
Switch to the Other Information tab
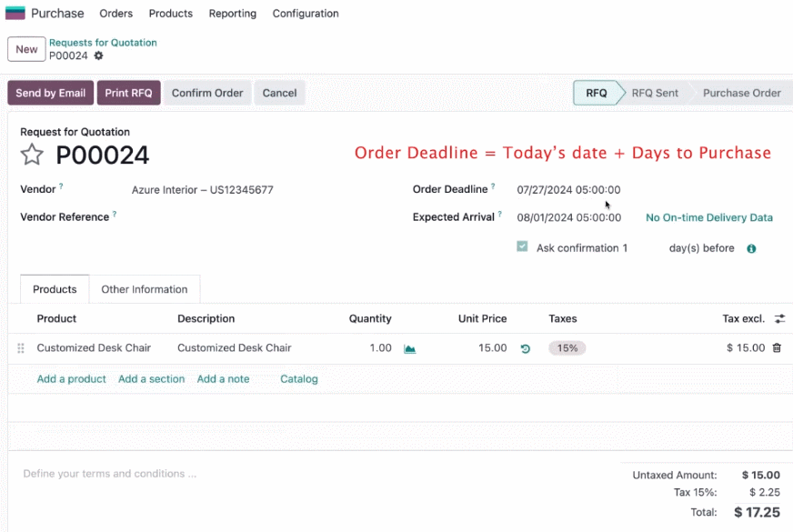click(x=144, y=289)
